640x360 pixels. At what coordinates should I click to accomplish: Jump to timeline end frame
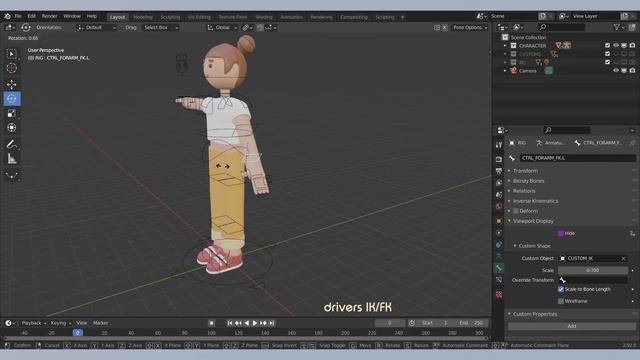tap(272, 323)
